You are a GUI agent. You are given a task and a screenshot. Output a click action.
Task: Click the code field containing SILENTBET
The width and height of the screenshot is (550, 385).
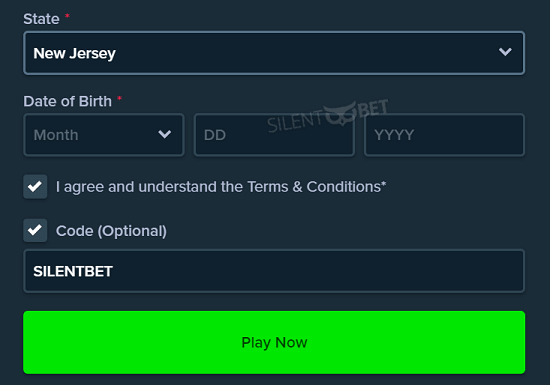(x=274, y=271)
